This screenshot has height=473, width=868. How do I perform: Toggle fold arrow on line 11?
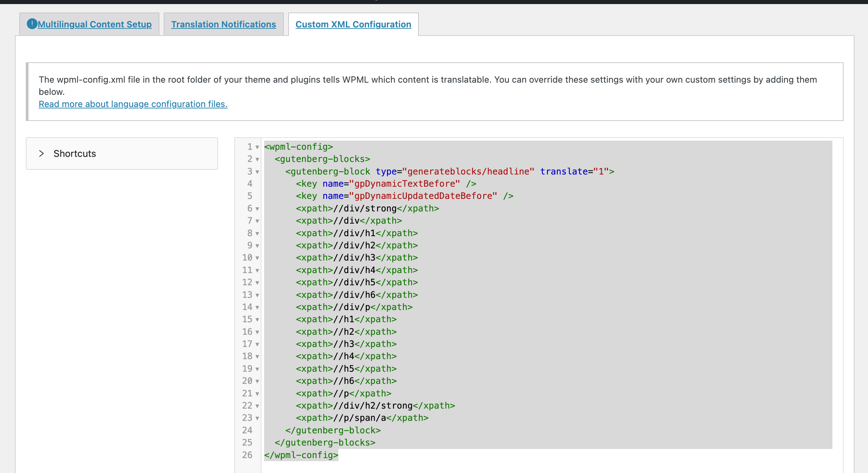[x=257, y=270]
